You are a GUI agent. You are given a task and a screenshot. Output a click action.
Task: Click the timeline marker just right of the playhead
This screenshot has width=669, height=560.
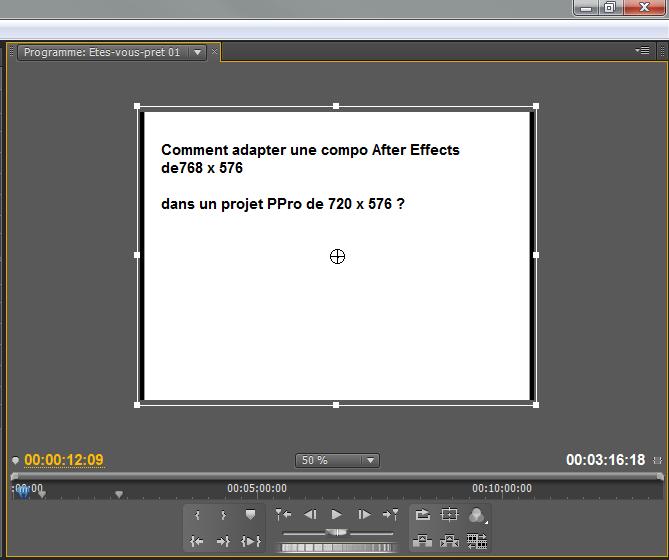click(42, 494)
